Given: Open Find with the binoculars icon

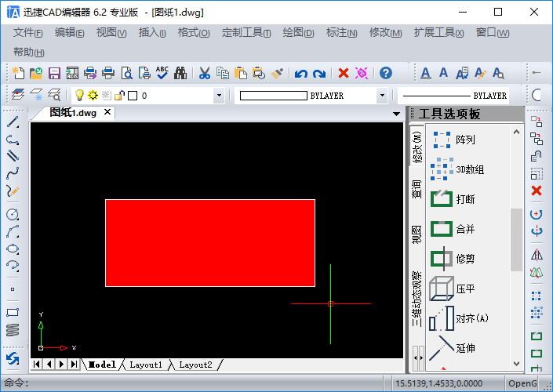Looking at the screenshot, I should [x=180, y=73].
